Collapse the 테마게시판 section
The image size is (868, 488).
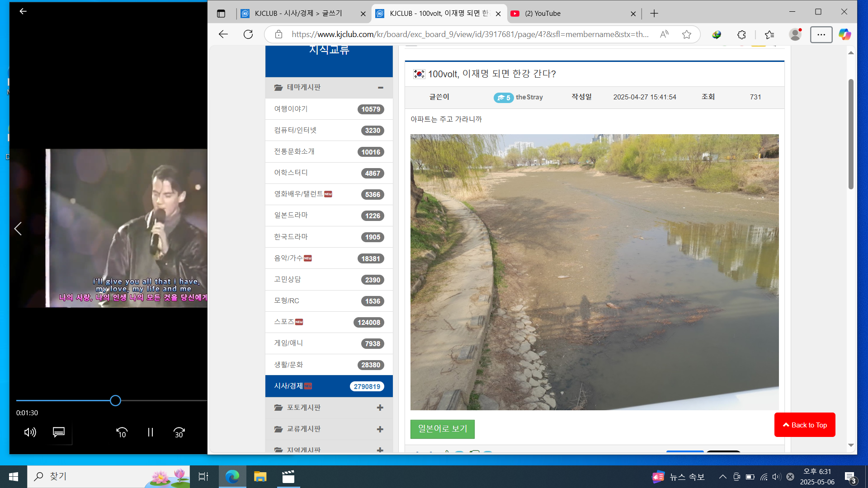380,88
